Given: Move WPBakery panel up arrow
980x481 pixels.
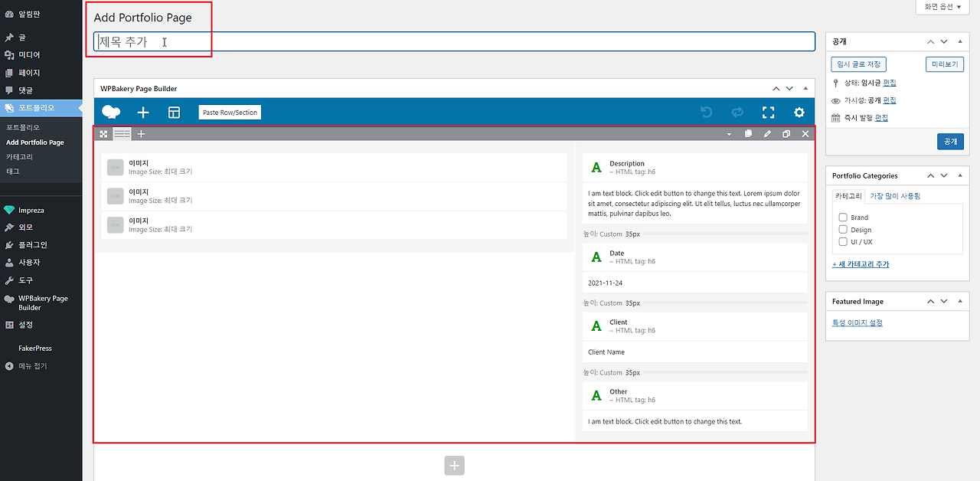Looking at the screenshot, I should pos(776,89).
